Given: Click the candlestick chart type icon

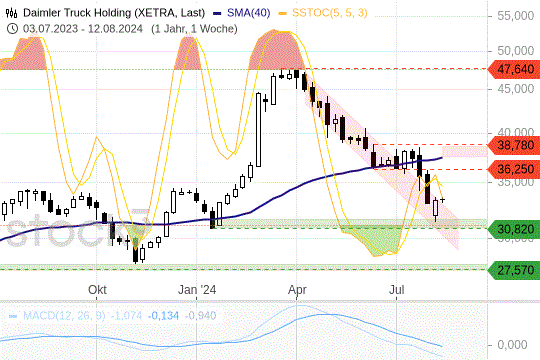Looking at the screenshot, I should 11,13.
